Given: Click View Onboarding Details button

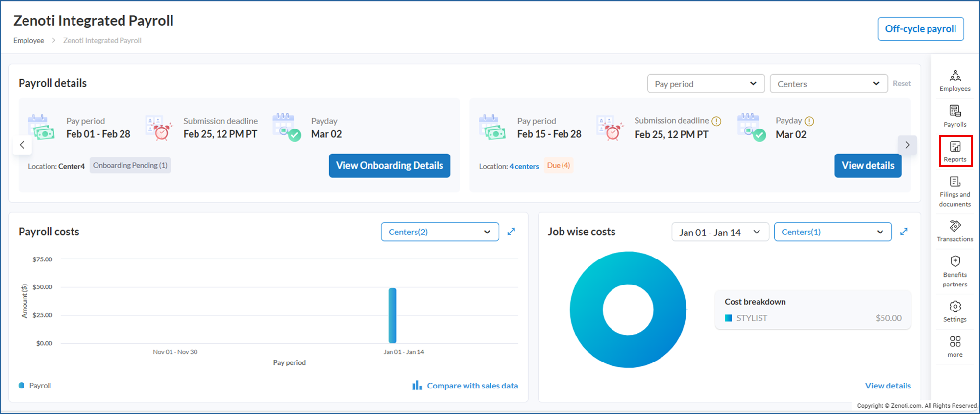Looking at the screenshot, I should pyautogui.click(x=389, y=166).
